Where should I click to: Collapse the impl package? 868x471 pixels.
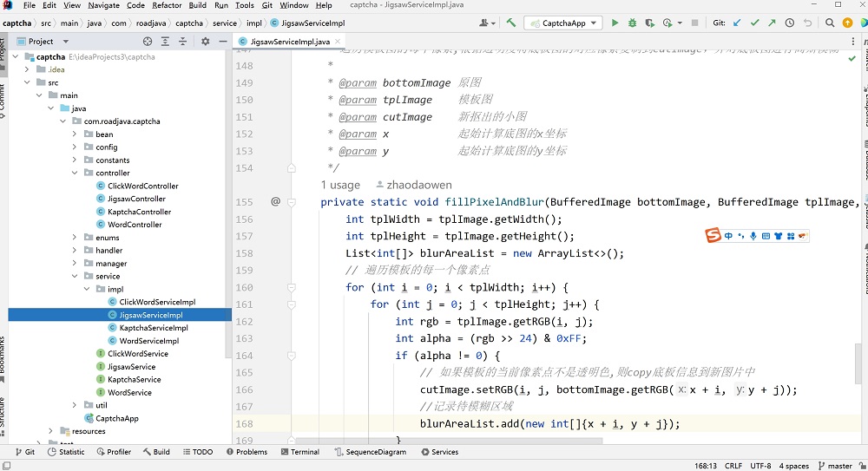86,289
